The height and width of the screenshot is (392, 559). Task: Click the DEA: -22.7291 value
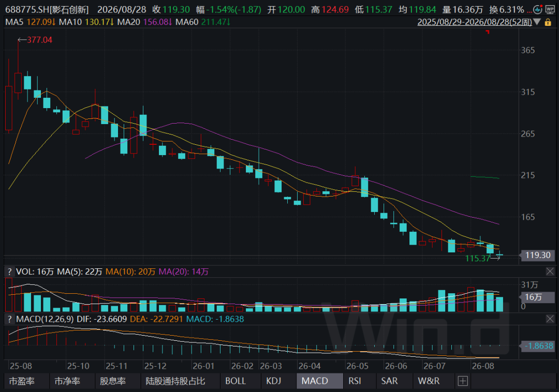156,319
